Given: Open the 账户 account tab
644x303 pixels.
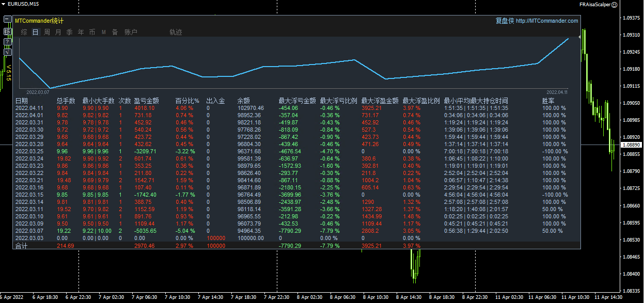Looking at the screenshot, I should (131, 32).
